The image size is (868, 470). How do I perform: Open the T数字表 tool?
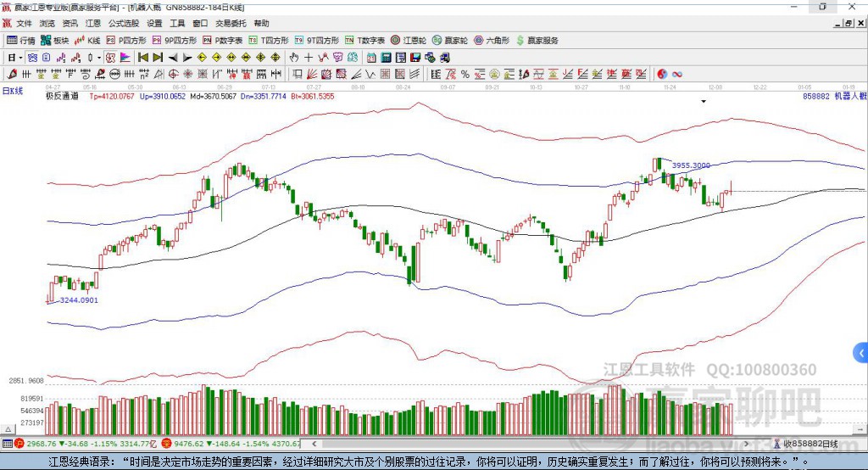coord(364,41)
